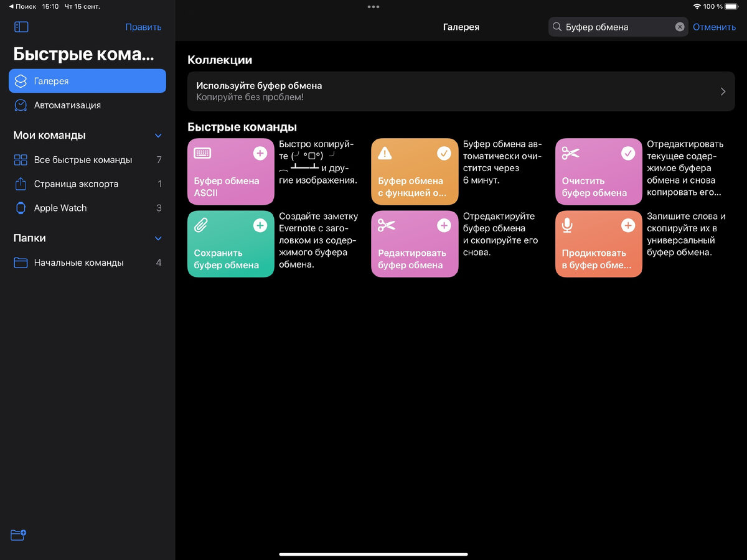Tap the warning icon on orange card
This screenshot has height=560, width=747.
tap(385, 153)
